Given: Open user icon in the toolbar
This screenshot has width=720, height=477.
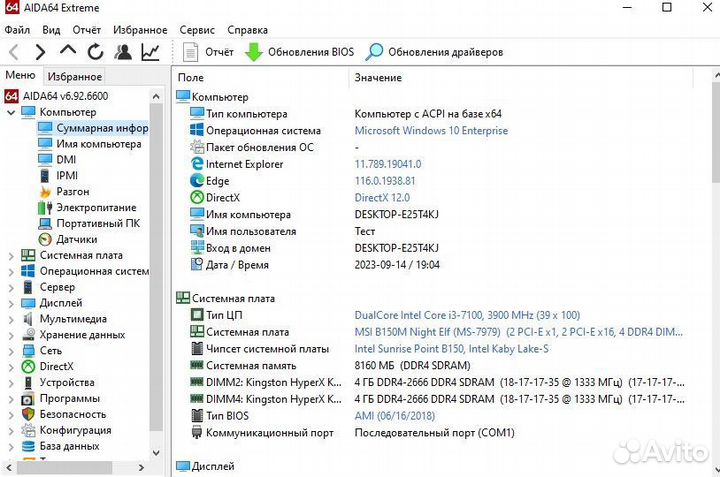Looking at the screenshot, I should (123, 52).
